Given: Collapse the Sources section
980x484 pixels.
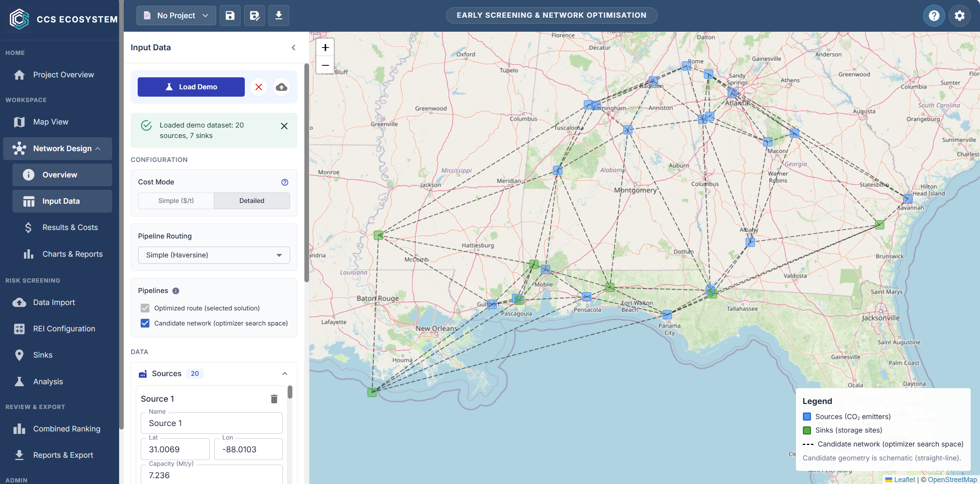Looking at the screenshot, I should tap(285, 373).
